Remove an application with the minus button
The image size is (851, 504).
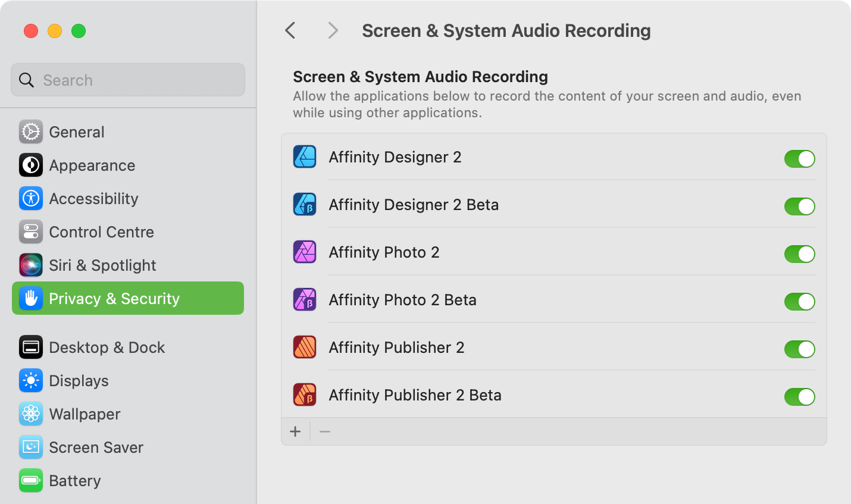pyautogui.click(x=325, y=431)
